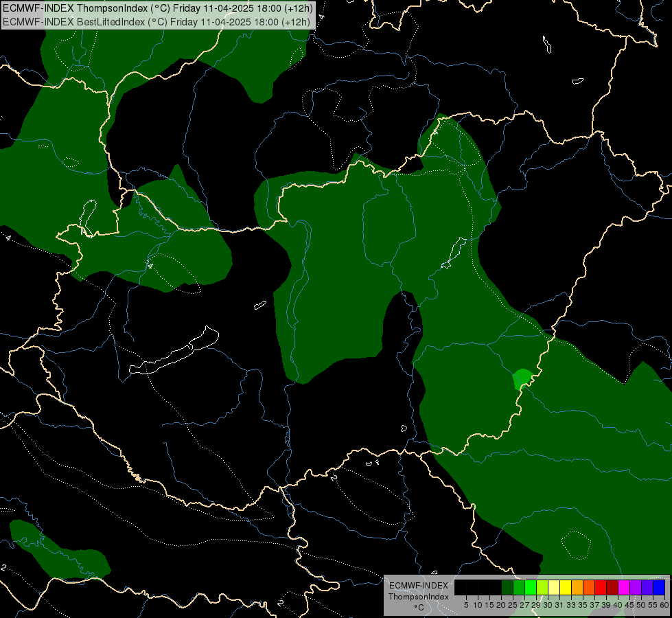
Task: Pick the pure yellow 31–33 legend swatch
Action: tap(566, 587)
